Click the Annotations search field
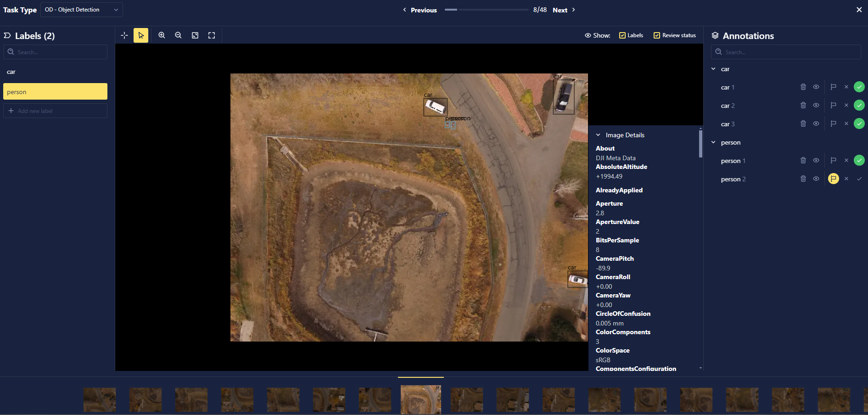The height and width of the screenshot is (415, 868). point(786,52)
